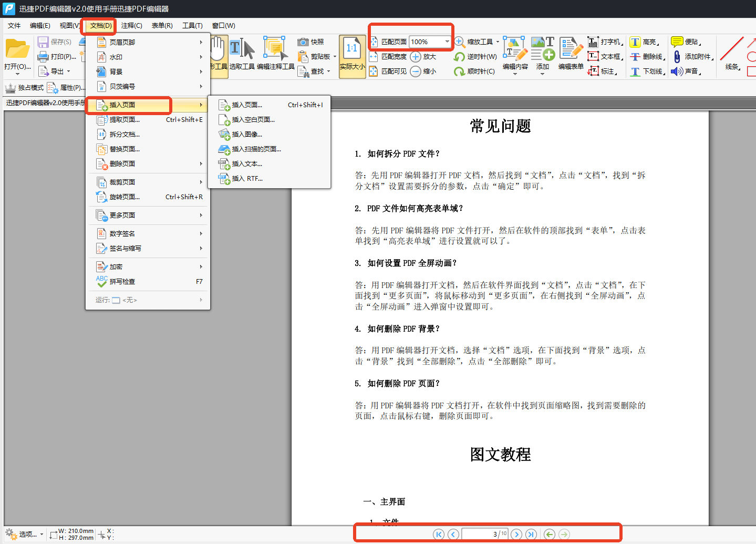Open the 100% zoom level dropdown
The height and width of the screenshot is (544, 756).
click(x=447, y=42)
